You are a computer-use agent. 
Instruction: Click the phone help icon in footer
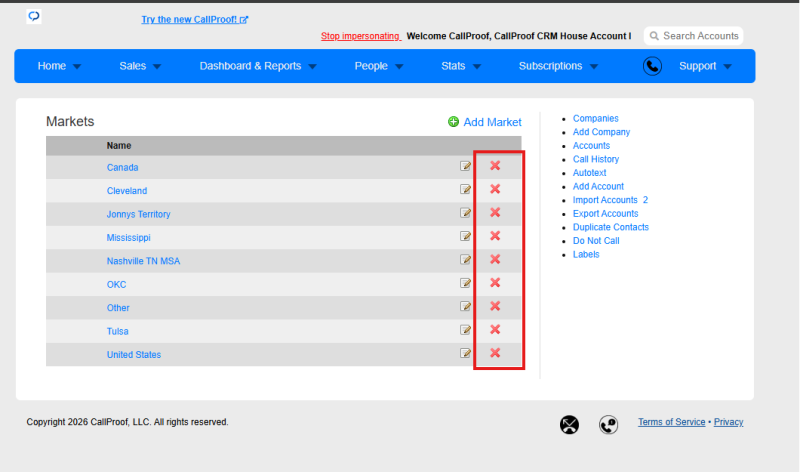pyautogui.click(x=608, y=425)
